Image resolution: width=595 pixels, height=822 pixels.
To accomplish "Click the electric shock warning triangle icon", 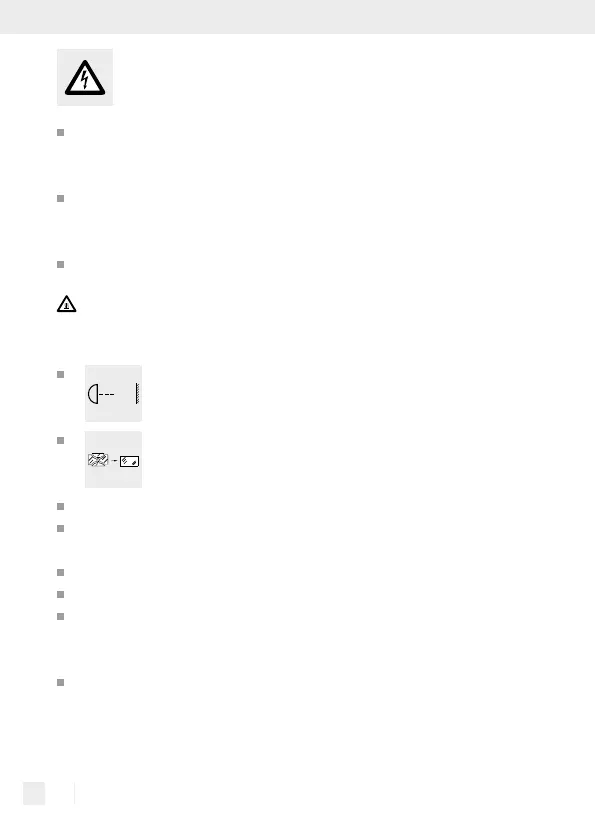I will (85, 78).
